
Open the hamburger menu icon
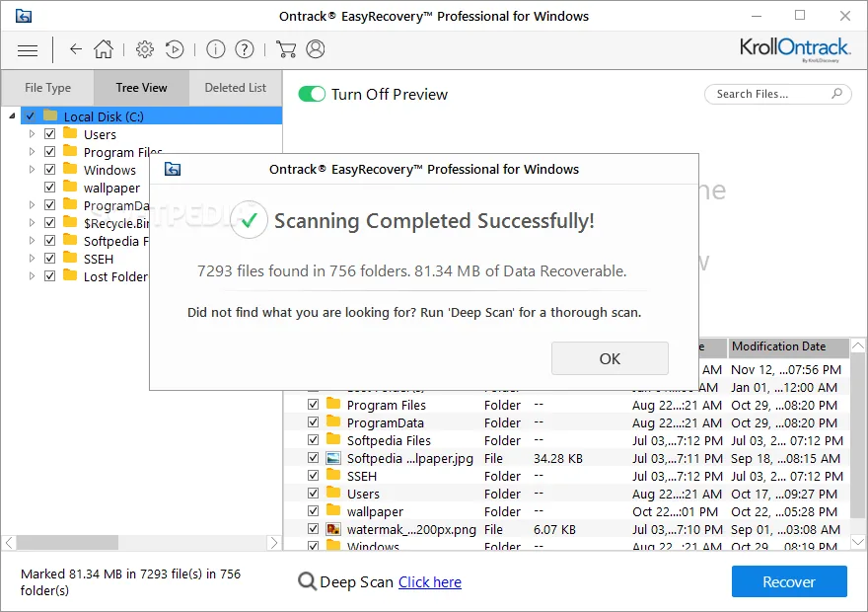point(28,50)
